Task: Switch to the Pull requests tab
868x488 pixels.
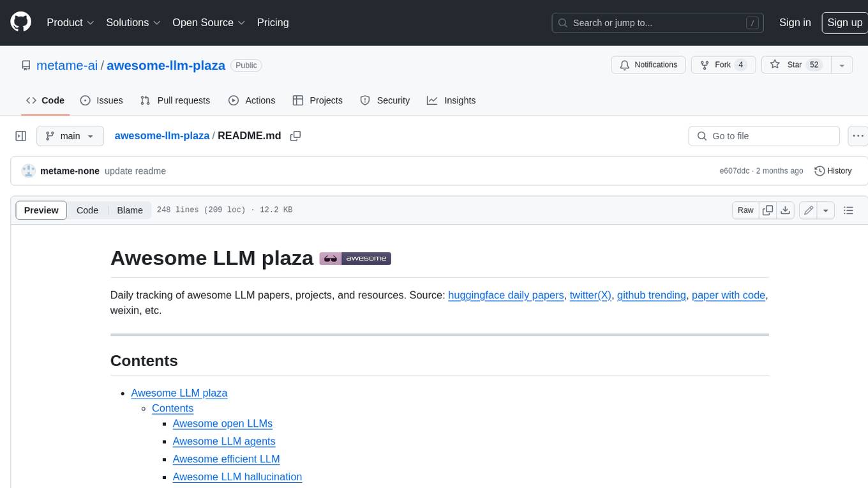Action: point(175,100)
